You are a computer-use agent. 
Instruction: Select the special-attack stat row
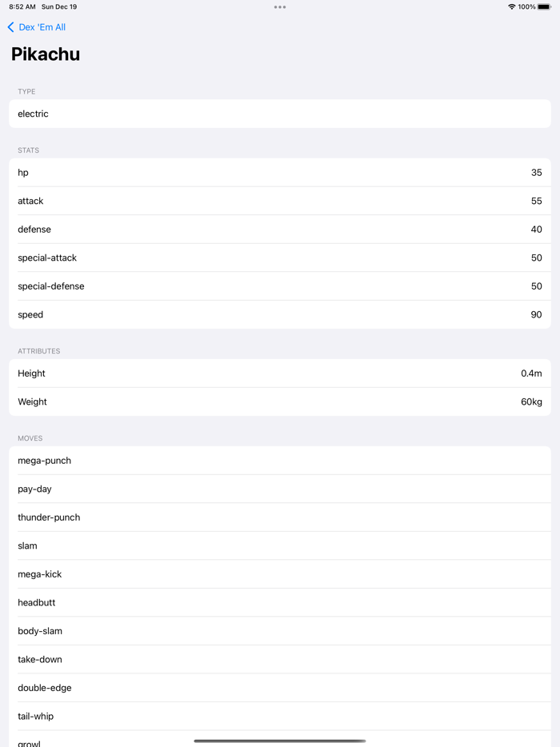(280, 258)
